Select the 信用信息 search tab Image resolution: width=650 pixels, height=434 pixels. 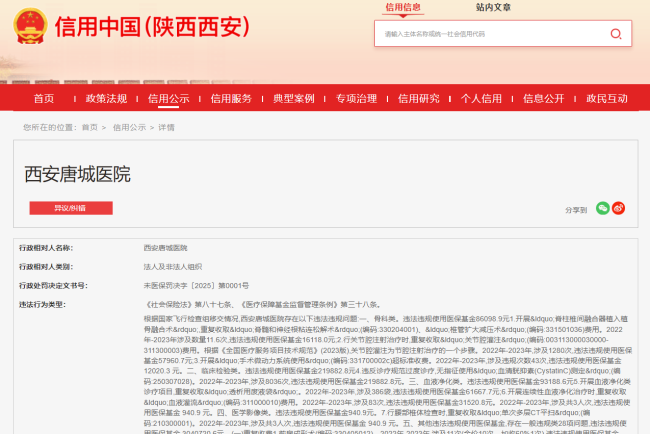tap(403, 7)
